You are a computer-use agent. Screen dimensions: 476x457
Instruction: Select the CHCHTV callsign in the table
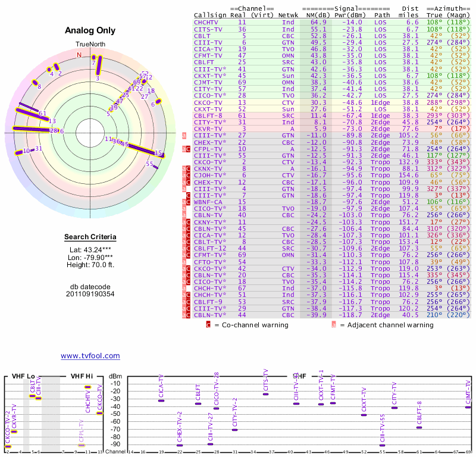[x=208, y=22]
